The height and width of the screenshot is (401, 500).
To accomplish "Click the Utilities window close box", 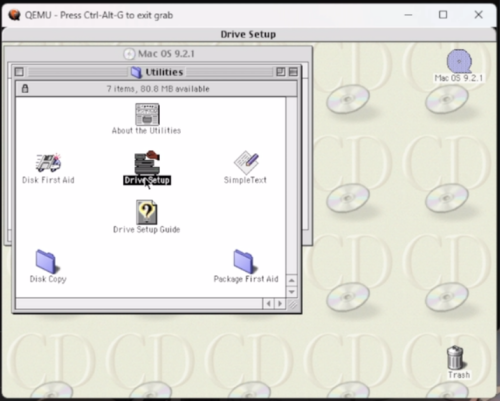I will (x=19, y=72).
